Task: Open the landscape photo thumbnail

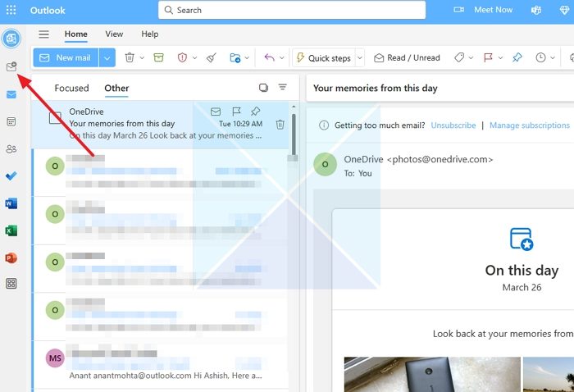Action: [549, 375]
